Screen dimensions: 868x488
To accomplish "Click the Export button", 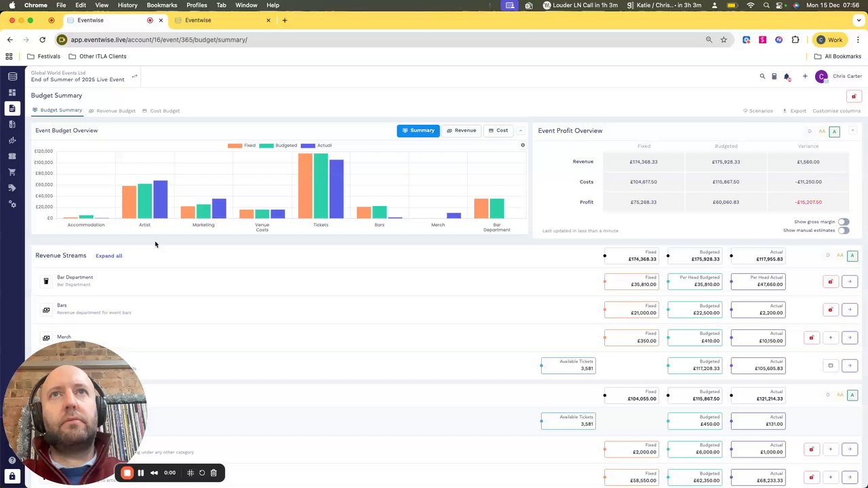I will (x=794, y=110).
